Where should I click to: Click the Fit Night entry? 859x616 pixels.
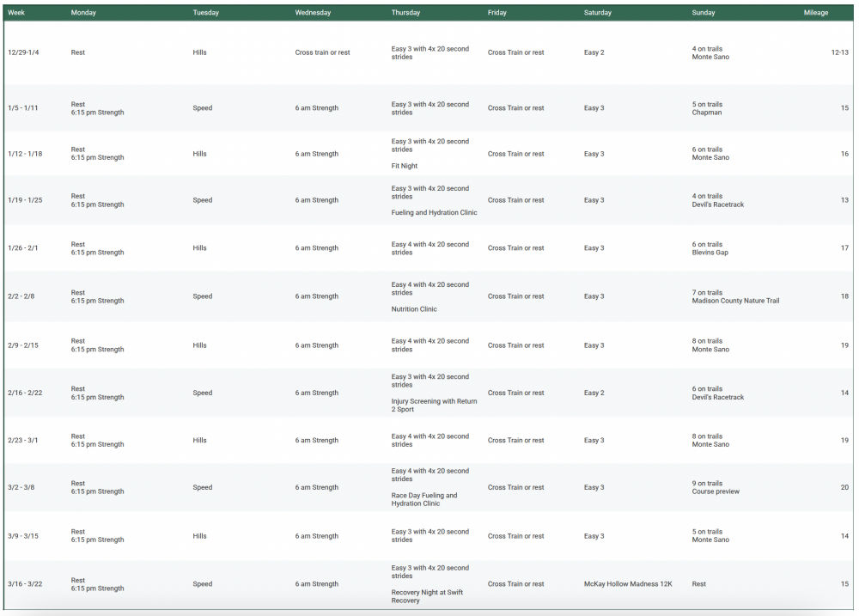pos(404,166)
